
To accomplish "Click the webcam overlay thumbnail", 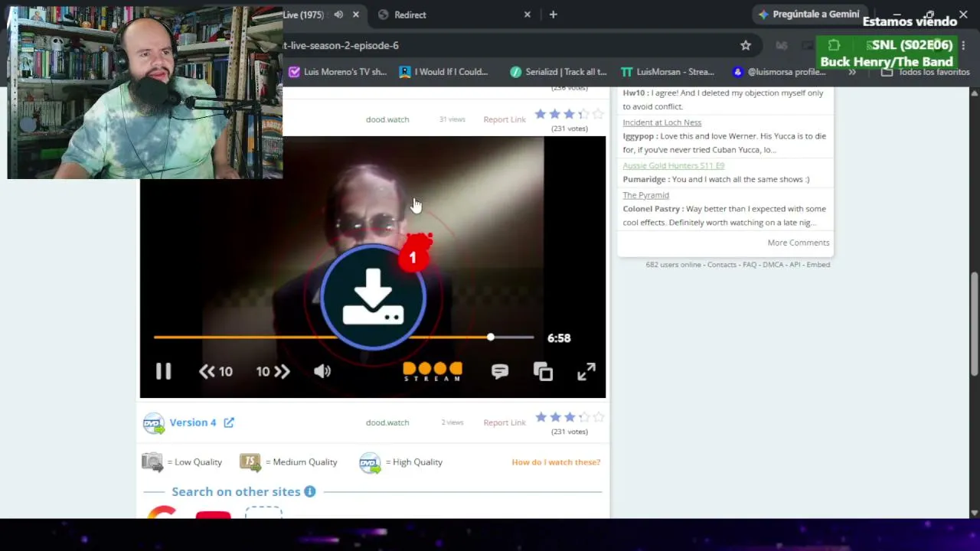I will pyautogui.click(x=145, y=93).
